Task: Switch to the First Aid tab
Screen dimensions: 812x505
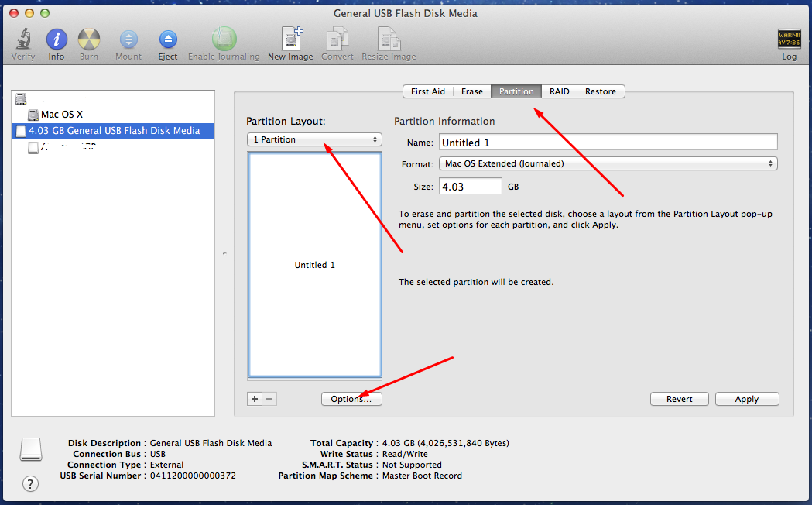Action: point(428,91)
